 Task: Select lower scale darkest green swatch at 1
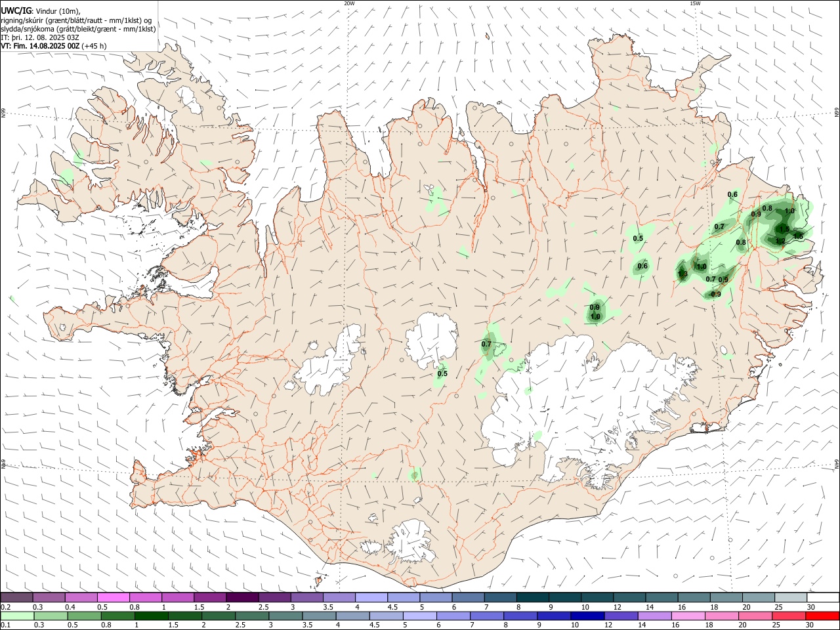tap(152, 616)
